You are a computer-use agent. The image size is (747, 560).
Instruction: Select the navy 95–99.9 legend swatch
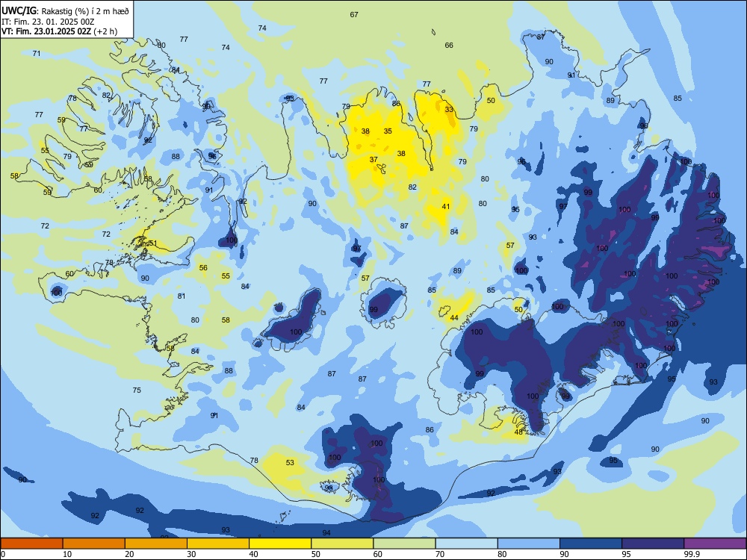tap(653, 544)
